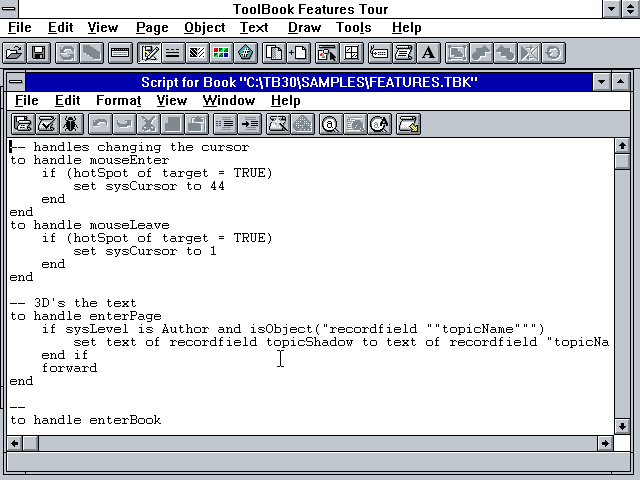Click the pentagon-shaped icon in main toolbar
Screen dimensions: 640x480
(x=245, y=52)
